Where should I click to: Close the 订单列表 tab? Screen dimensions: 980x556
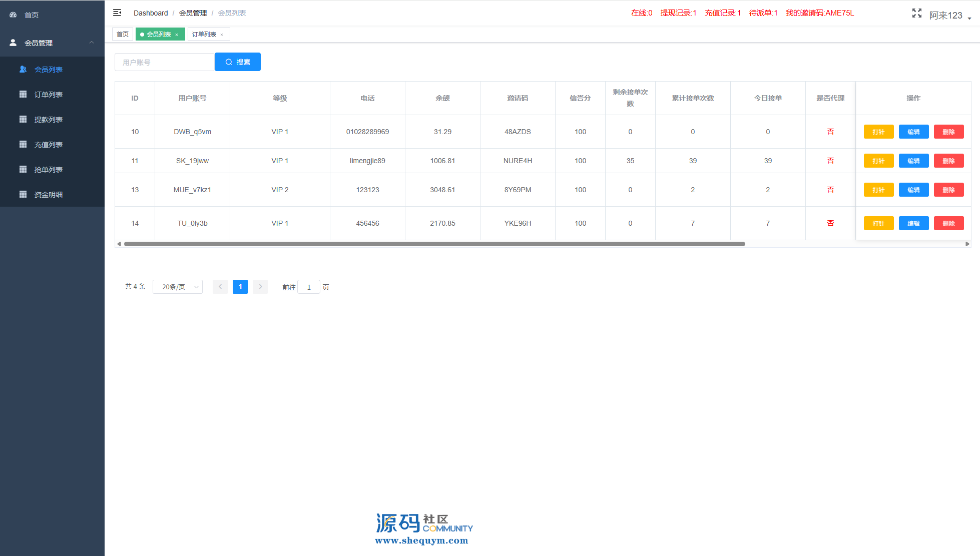point(222,35)
